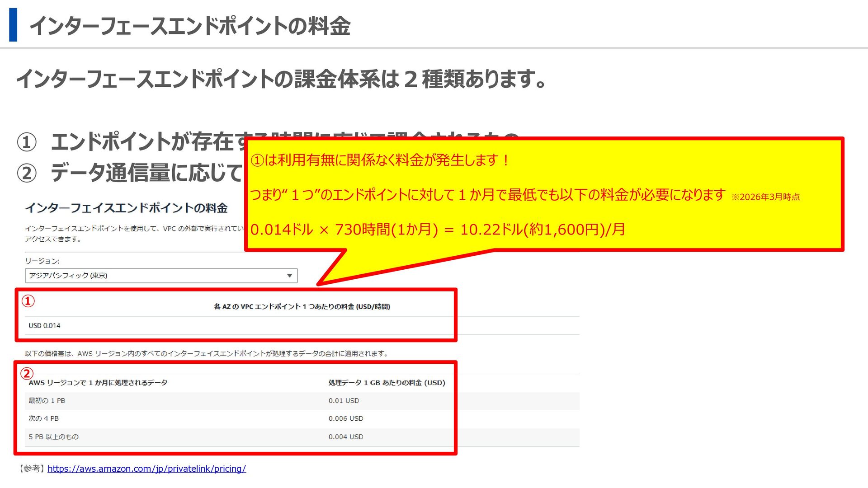Click the USD 0.014 hourly price cell
Screen dimensions: 868x488
(44, 325)
